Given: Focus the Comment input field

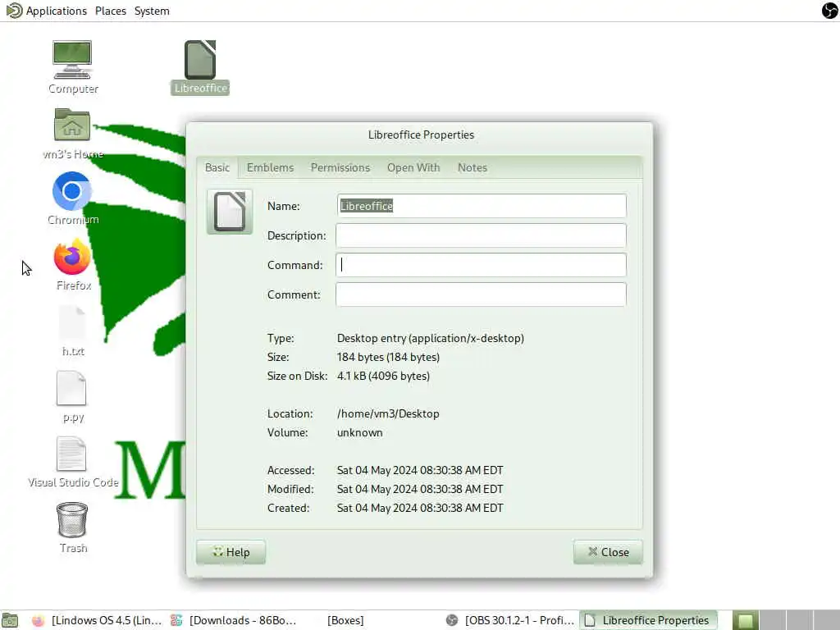Looking at the screenshot, I should click(x=481, y=294).
